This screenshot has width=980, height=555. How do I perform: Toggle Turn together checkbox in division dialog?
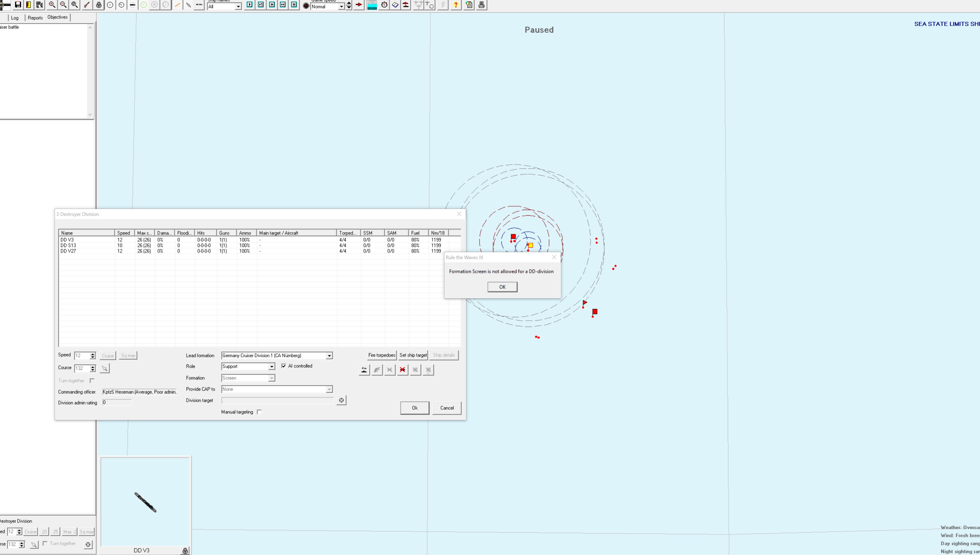pos(92,381)
